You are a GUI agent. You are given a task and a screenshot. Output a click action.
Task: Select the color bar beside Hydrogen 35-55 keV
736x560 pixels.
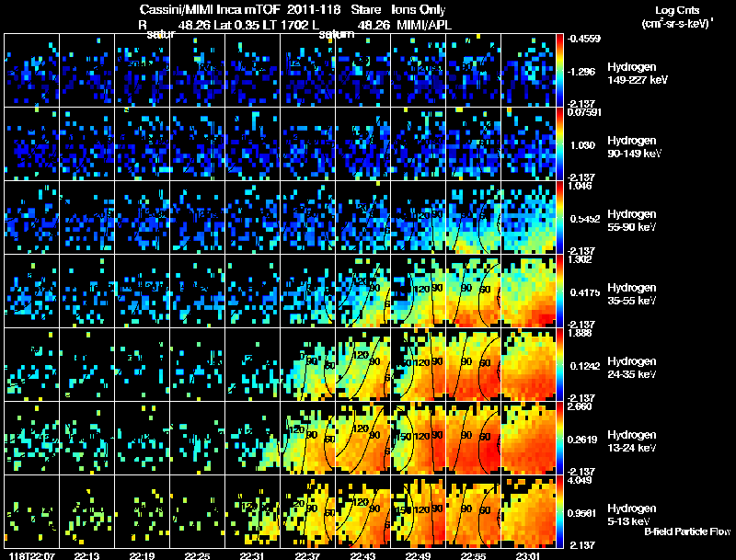pos(559,291)
